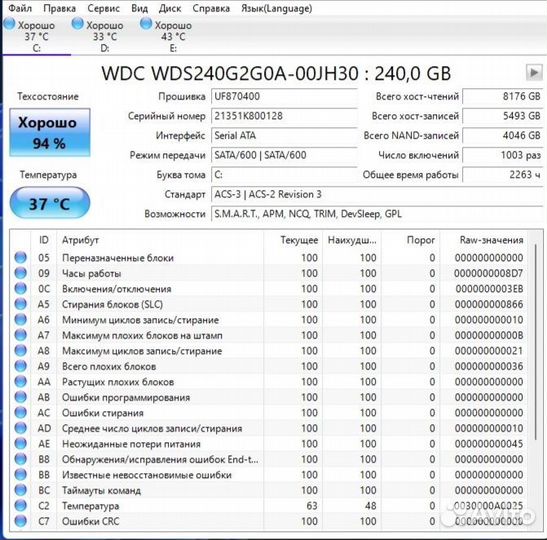The image size is (547, 540).
Task: Select the Таймауты команд attribute name
Action: pos(102,490)
